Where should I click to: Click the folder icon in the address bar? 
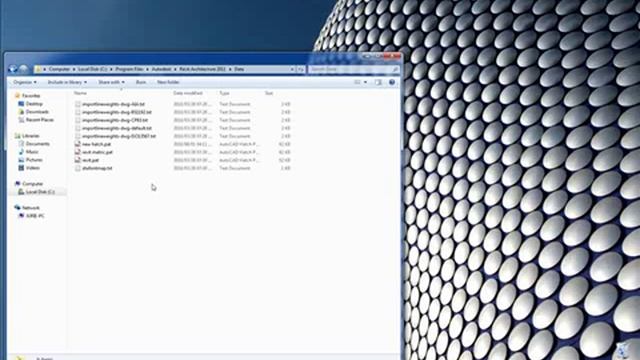[x=38, y=69]
